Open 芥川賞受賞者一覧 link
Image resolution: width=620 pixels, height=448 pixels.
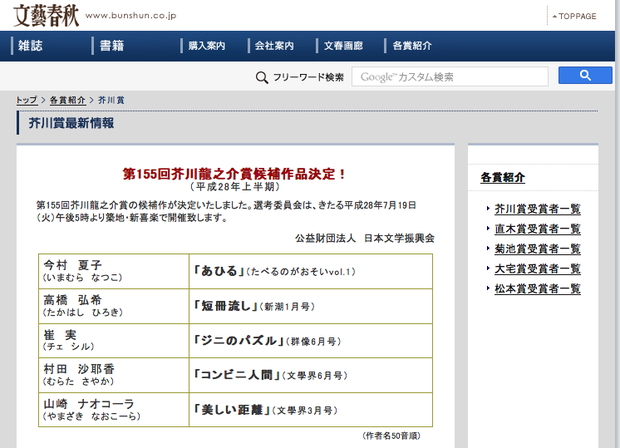point(537,209)
